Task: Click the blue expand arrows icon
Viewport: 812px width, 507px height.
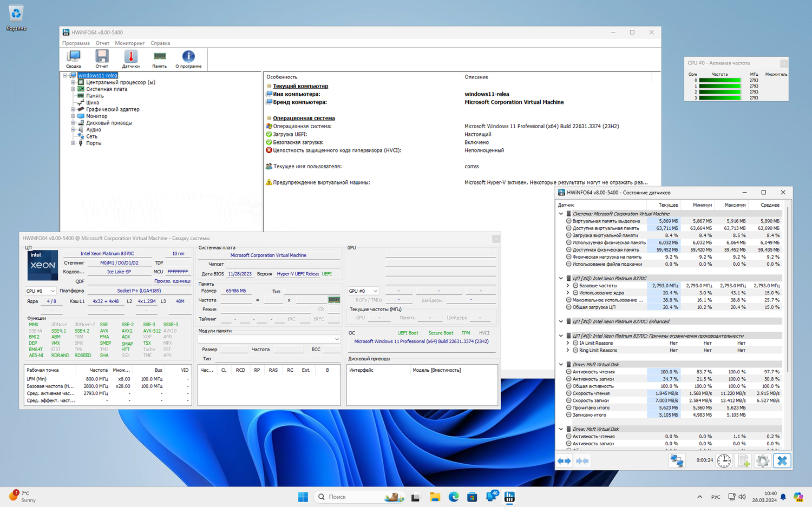Action: pos(564,461)
